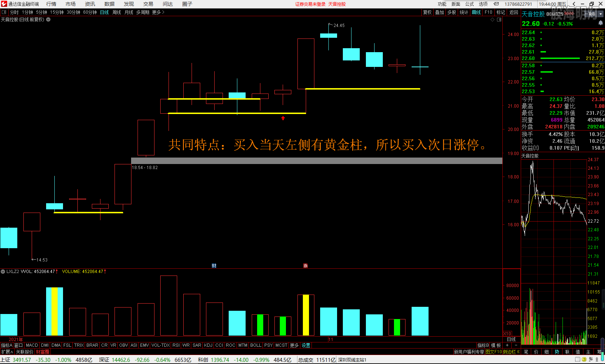Viewport: 605px width, 364px height.
Task: Open the 日线 period selector below the price axis
Action: click(x=511, y=340)
